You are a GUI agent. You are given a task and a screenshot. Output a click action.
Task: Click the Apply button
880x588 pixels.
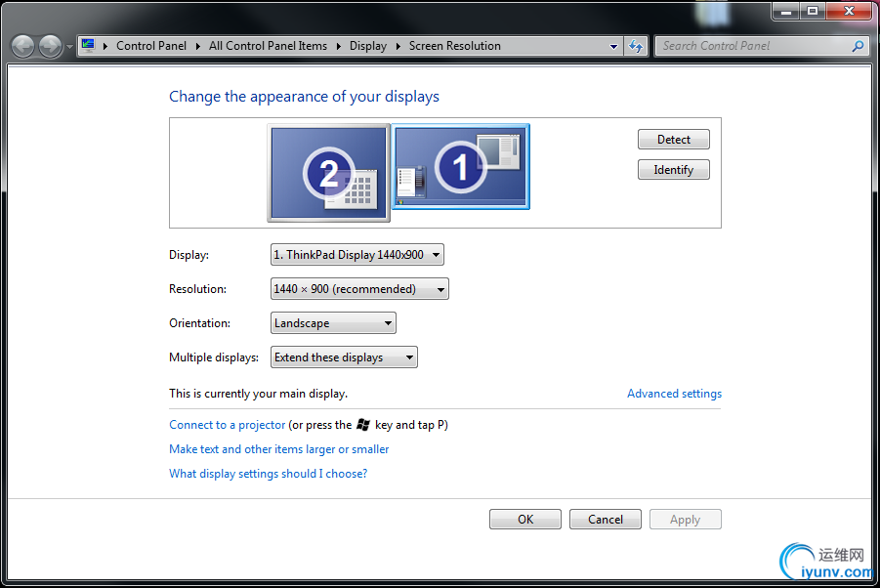(x=686, y=519)
